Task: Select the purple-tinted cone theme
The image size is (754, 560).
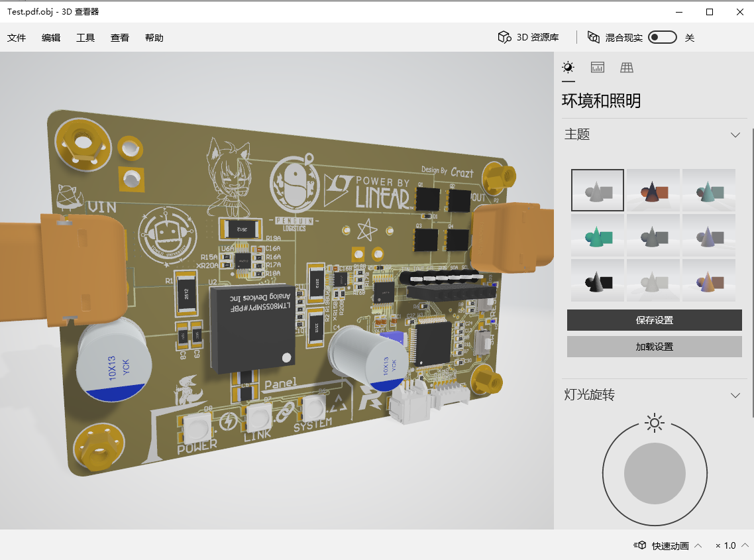Action: click(709, 235)
